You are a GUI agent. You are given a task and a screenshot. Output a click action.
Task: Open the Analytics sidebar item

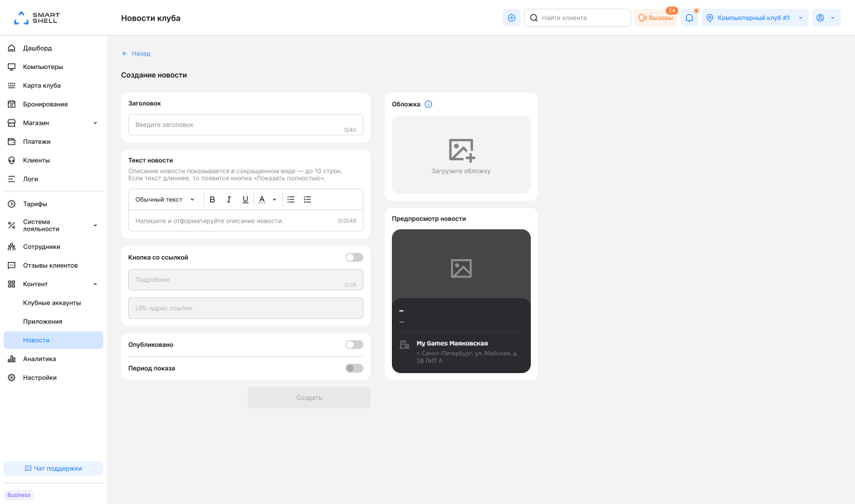pyautogui.click(x=39, y=359)
